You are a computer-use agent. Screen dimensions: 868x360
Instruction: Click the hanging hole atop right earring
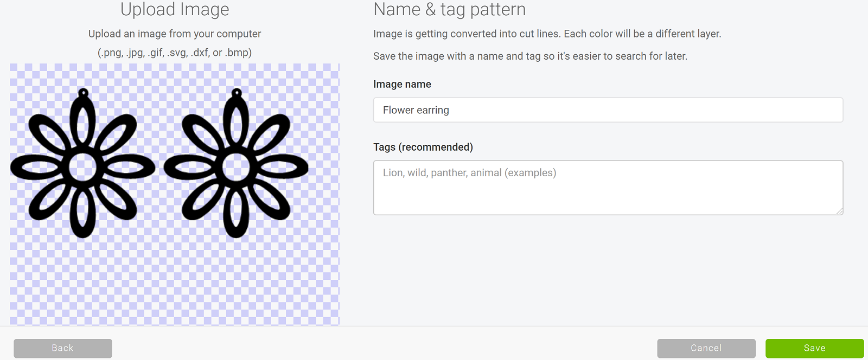coord(237,93)
